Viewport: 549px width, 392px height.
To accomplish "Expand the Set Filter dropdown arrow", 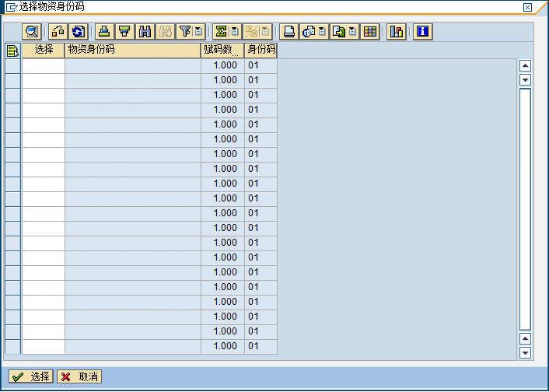I will (198, 32).
